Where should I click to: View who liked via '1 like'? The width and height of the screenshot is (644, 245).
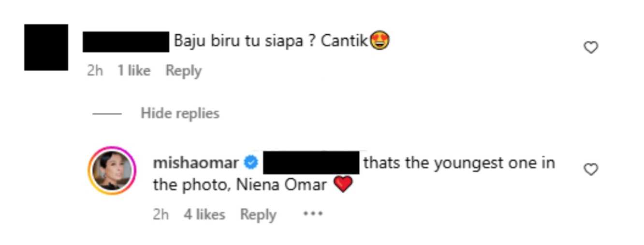tap(133, 71)
